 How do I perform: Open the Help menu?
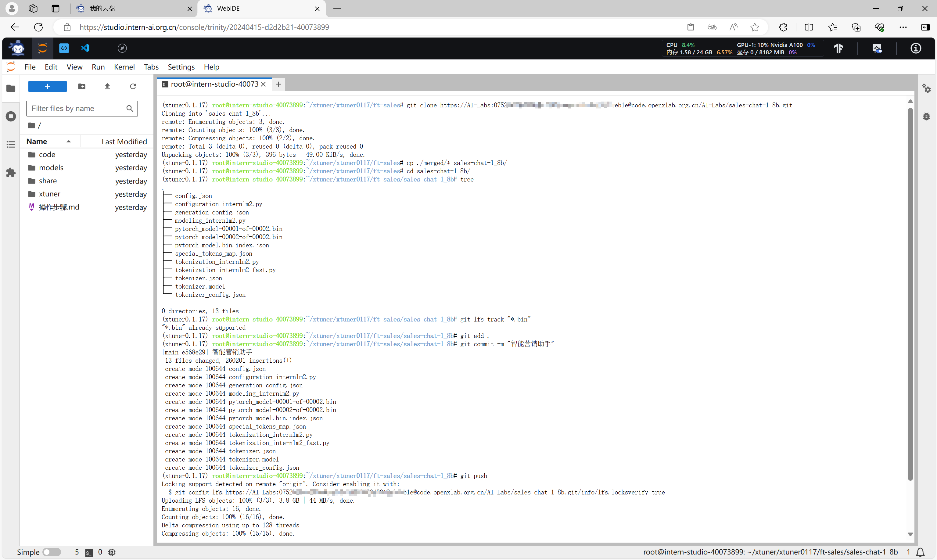[x=211, y=67]
